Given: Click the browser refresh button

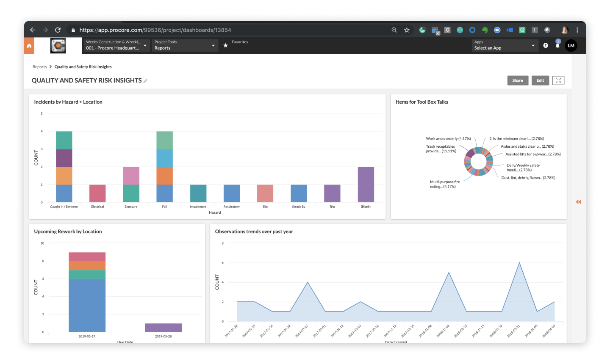Looking at the screenshot, I should coord(58,30).
